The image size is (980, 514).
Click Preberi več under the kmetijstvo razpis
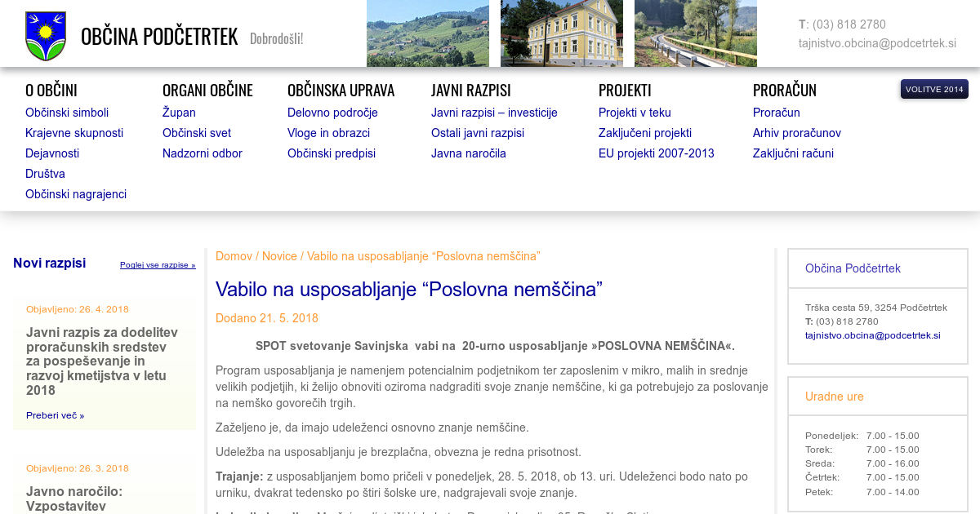point(55,415)
